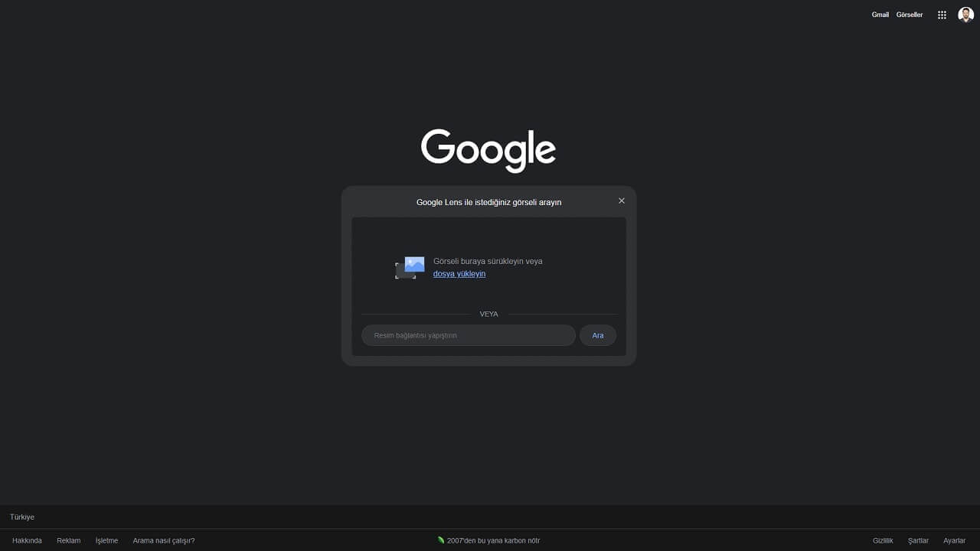Open 'Arama nasıl çalışır?' footer link
Screen dimensions: 980x551
click(164, 540)
